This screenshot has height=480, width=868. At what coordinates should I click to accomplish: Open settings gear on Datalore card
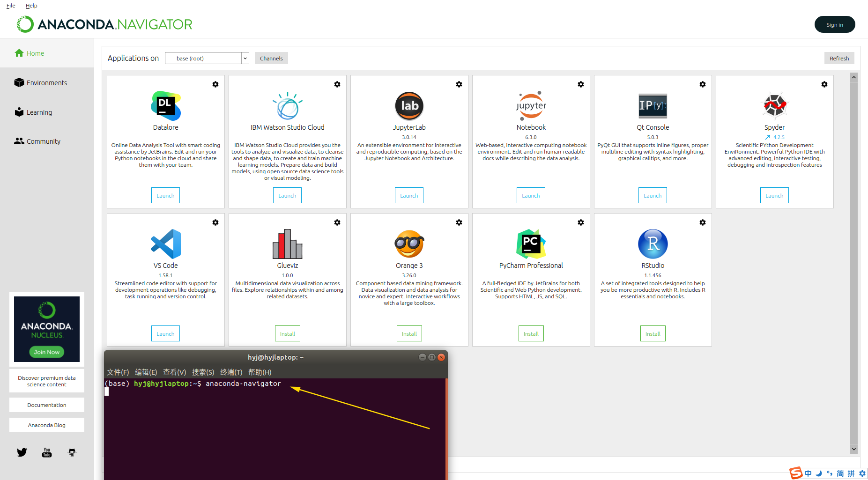(215, 84)
